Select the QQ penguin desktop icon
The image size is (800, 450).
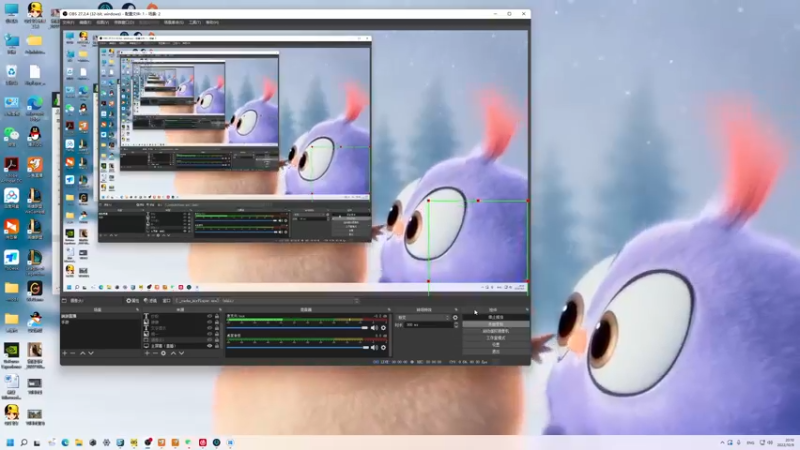click(35, 138)
